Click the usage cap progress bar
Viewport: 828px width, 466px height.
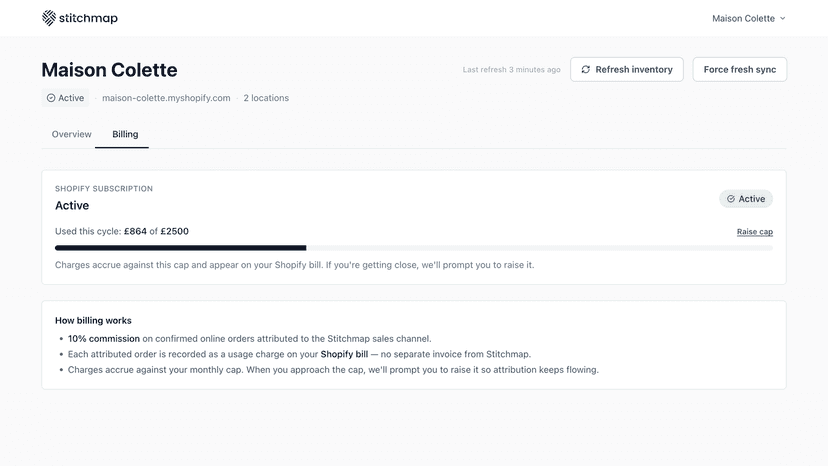414,248
